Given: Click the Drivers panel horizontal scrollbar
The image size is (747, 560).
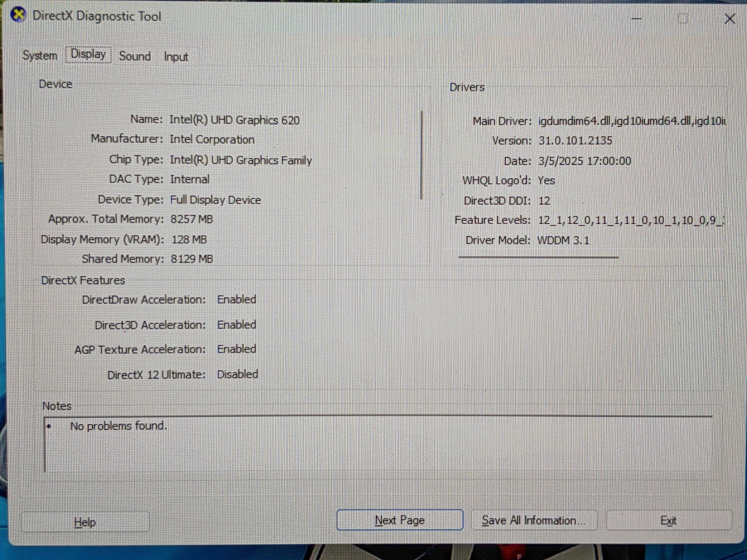Looking at the screenshot, I should click(538, 257).
